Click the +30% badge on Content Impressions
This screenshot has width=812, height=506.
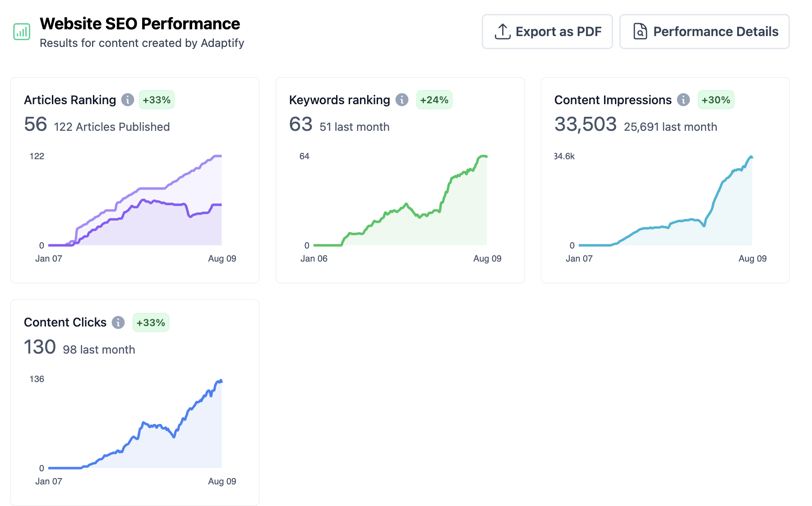coord(715,100)
